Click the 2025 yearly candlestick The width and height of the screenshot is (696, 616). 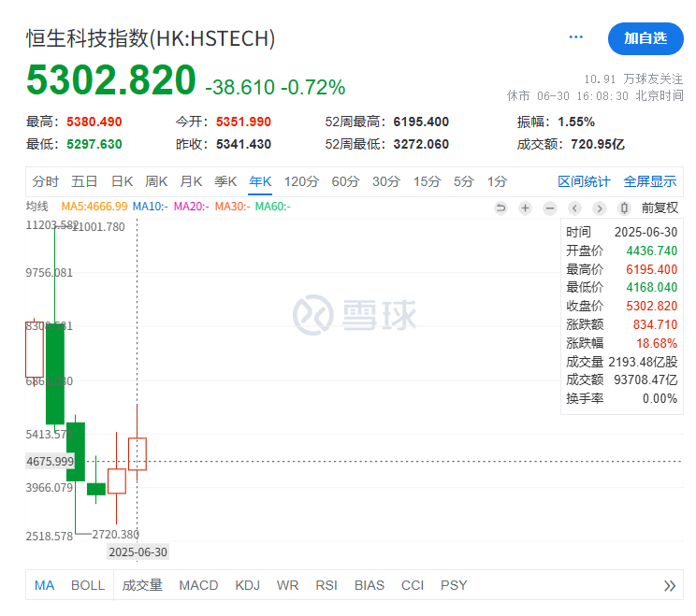138,453
